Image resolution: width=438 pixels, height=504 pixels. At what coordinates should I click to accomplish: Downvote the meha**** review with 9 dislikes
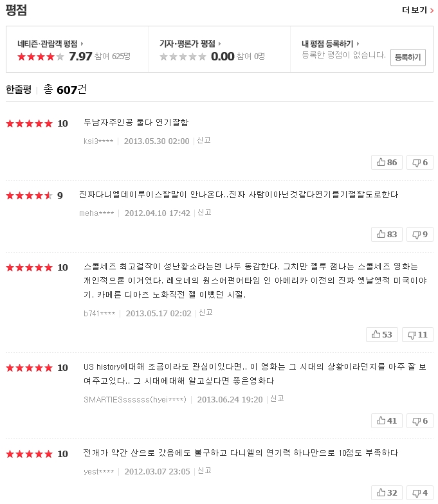point(419,234)
